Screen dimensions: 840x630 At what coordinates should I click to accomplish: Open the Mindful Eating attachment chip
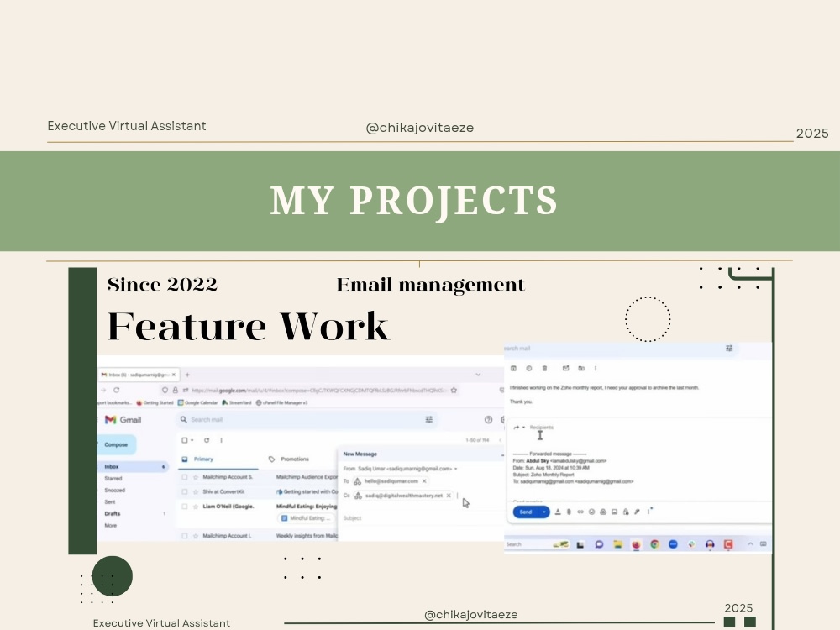tap(307, 518)
